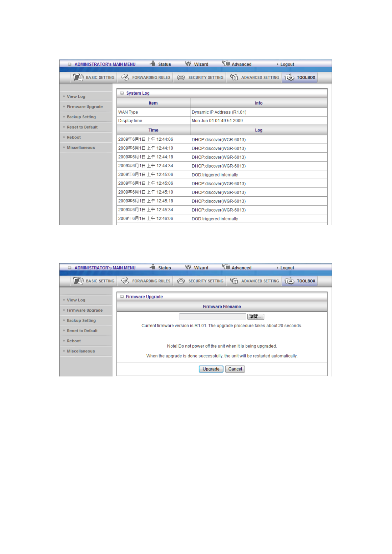Choose Reboot in the System Log sidebar

click(x=74, y=137)
